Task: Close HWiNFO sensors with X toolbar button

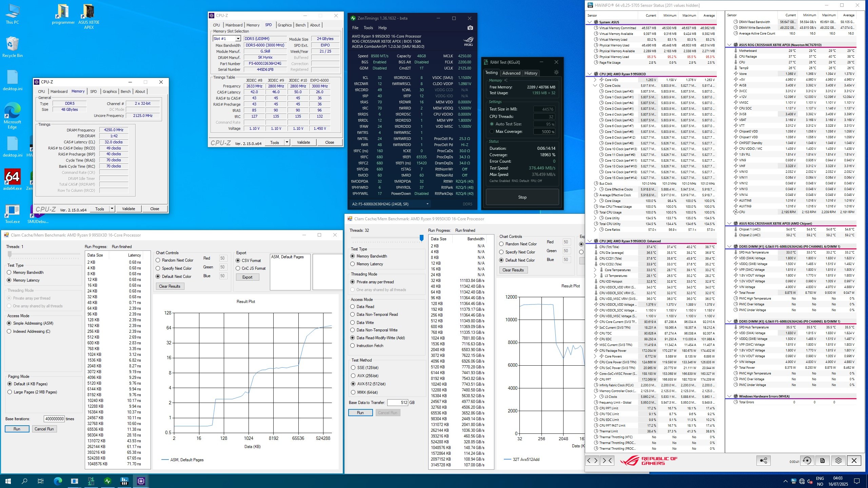Action: click(854, 461)
